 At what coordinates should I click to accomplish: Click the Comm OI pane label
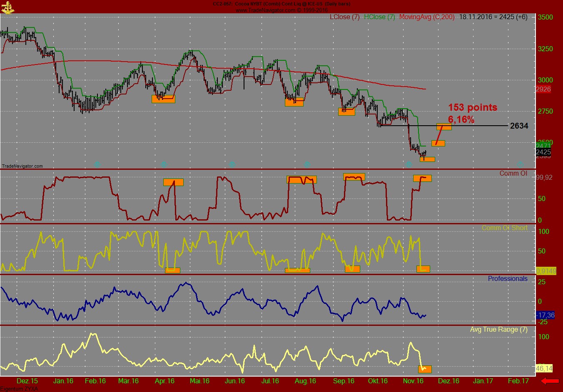513,174
